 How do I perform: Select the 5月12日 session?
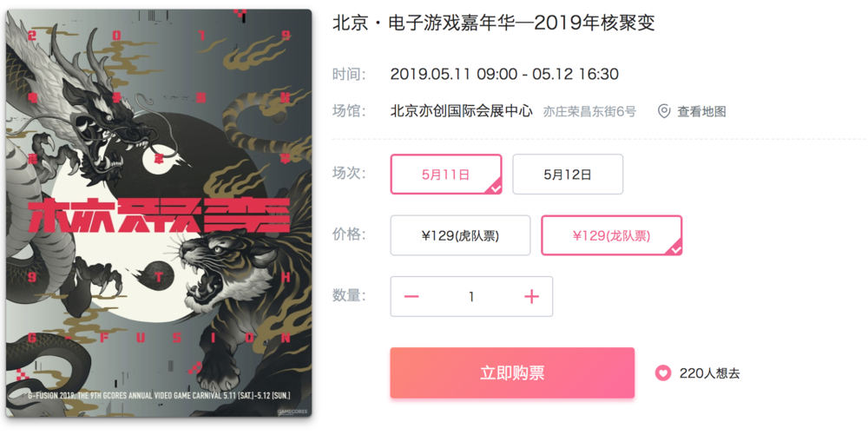568,175
